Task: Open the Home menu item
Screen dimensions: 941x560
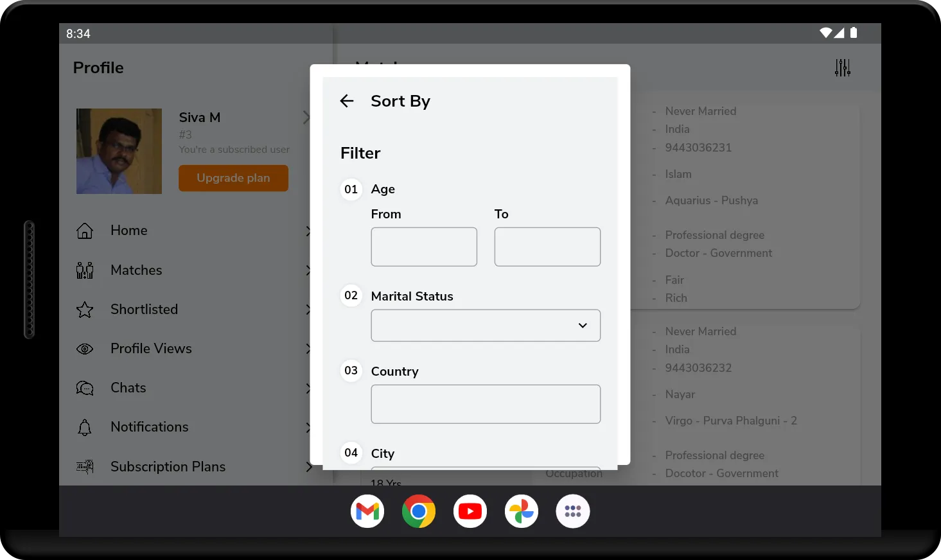Action: 194,231
